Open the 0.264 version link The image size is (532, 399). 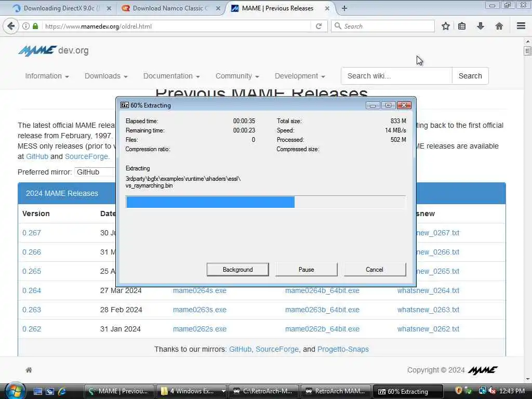point(32,290)
